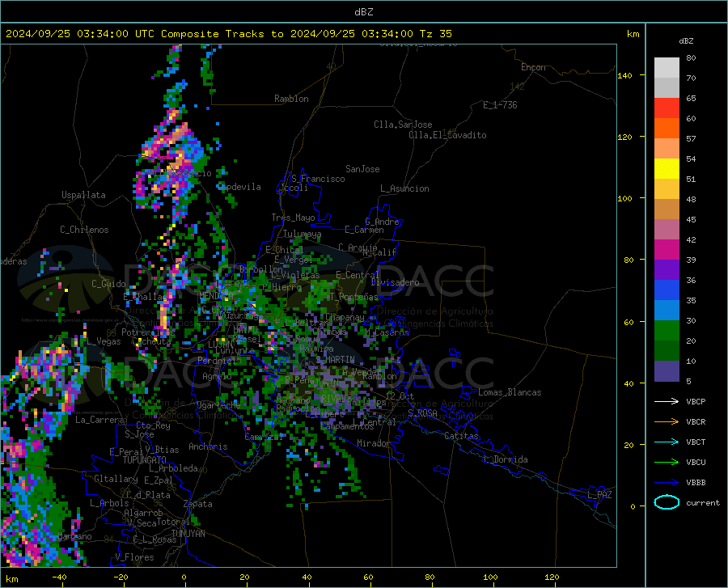
Task: Click the Tulumaya map label
Action: 302,234
